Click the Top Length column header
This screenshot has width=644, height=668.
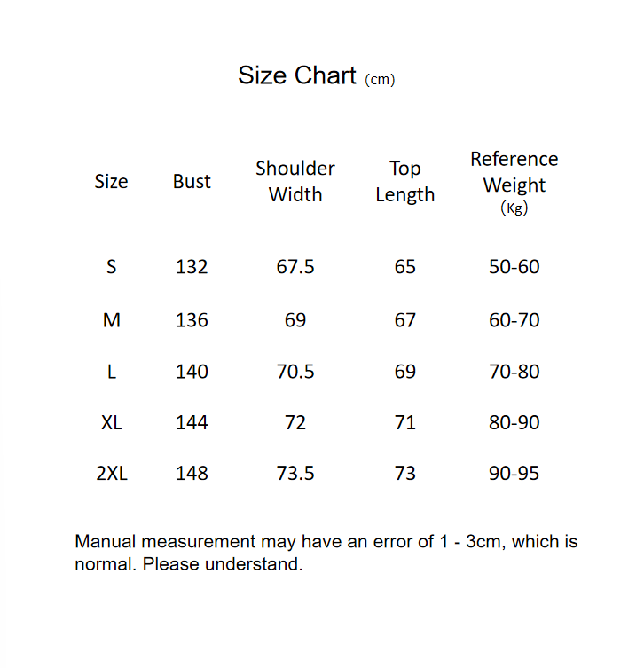[x=405, y=182]
